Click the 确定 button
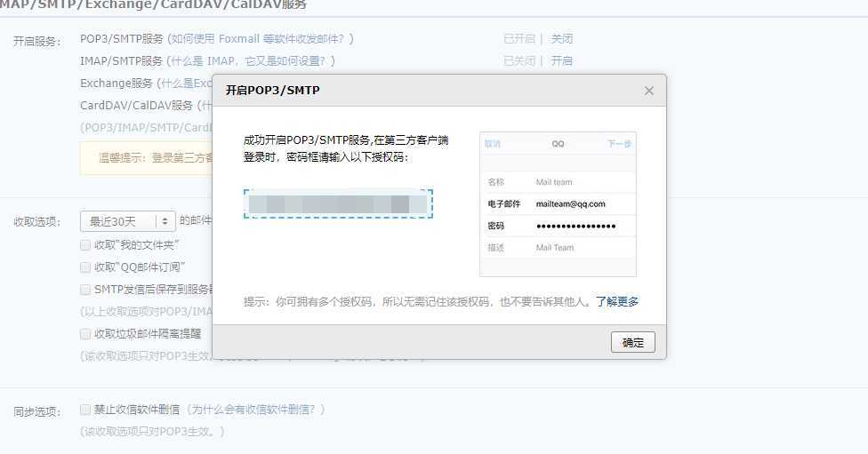The height and width of the screenshot is (454, 868). click(x=632, y=342)
